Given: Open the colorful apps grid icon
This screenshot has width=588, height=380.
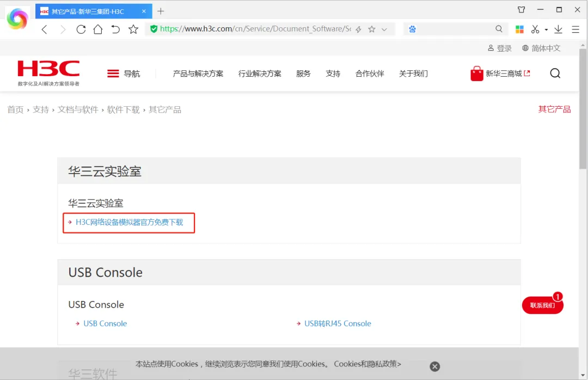Looking at the screenshot, I should tap(519, 29).
